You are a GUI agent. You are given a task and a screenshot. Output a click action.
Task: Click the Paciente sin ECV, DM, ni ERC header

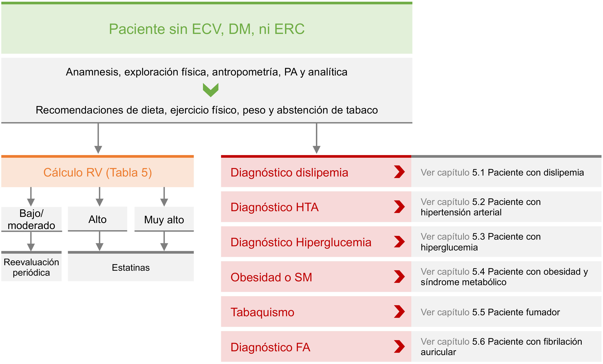pyautogui.click(x=207, y=29)
